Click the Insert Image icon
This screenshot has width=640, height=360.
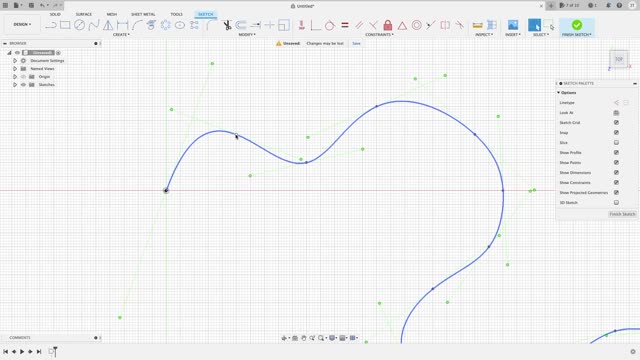pyautogui.click(x=513, y=25)
